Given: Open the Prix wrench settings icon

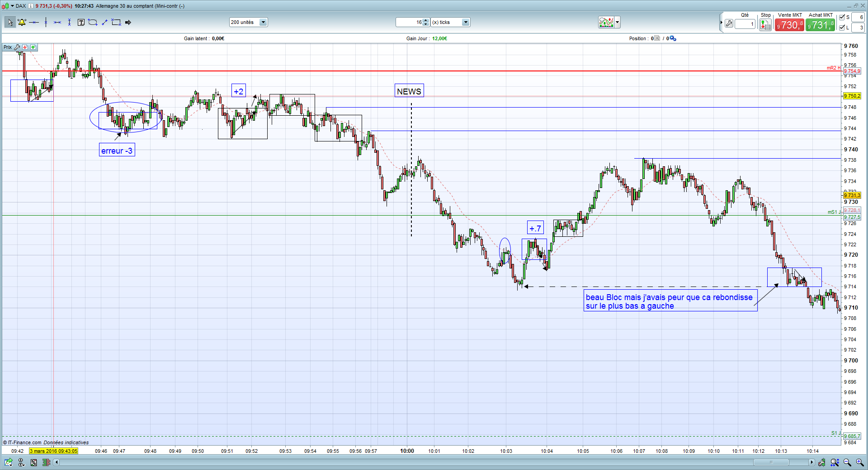Looking at the screenshot, I should coord(17,47).
